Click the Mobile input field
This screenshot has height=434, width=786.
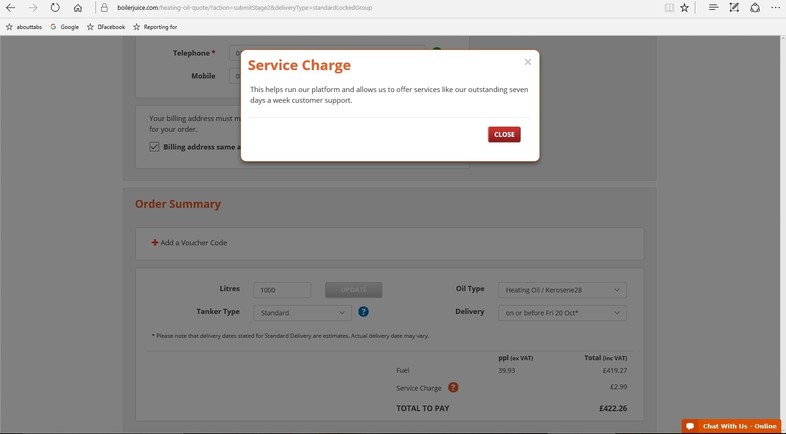click(235, 76)
